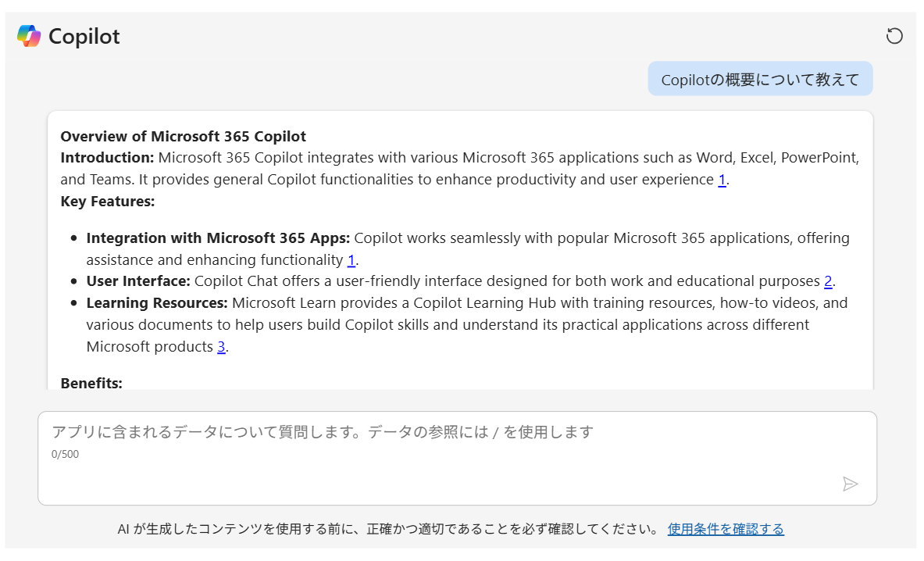
Task: Click the 'Introduction:' bold label
Action: (x=107, y=158)
